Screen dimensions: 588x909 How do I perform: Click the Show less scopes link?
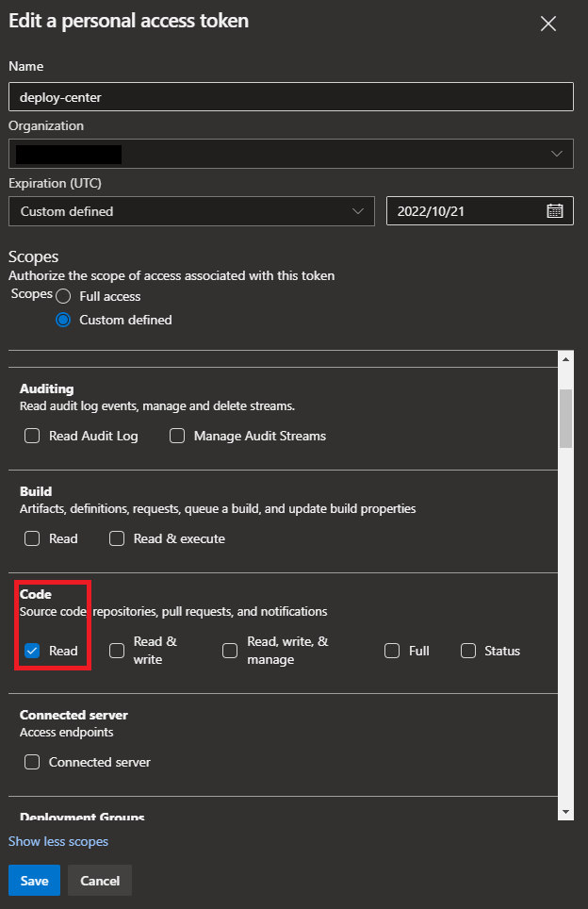point(58,841)
